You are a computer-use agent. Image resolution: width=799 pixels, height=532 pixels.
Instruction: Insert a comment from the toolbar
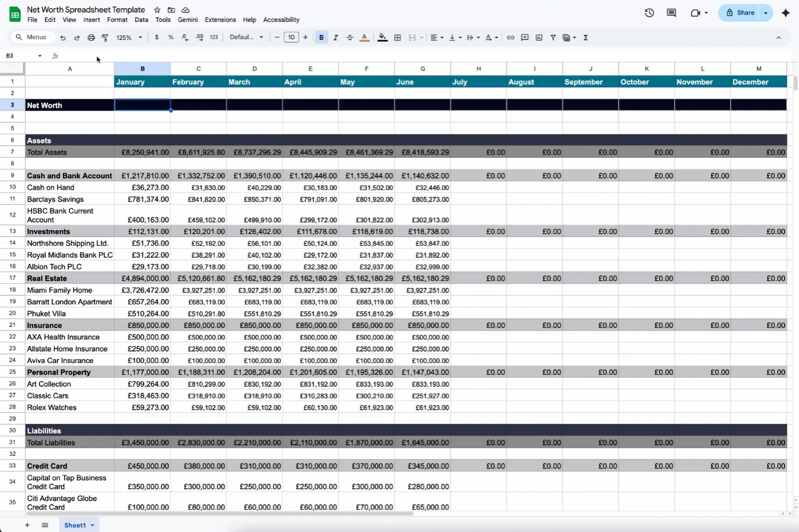click(525, 37)
